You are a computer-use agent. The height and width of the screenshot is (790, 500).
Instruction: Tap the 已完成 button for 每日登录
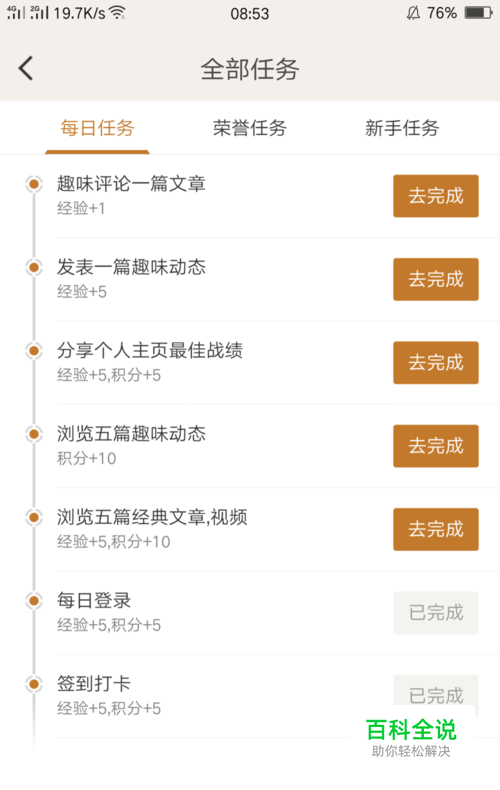[x=436, y=613]
